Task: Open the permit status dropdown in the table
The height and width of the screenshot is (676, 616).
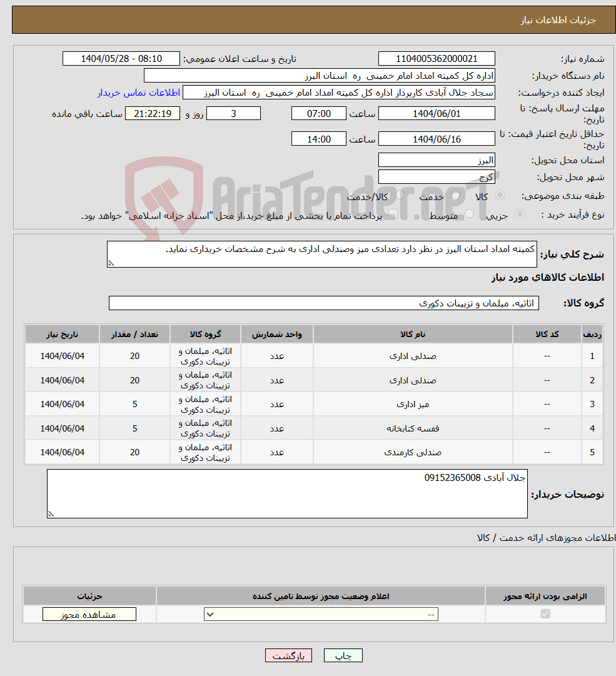Action: pyautogui.click(x=321, y=614)
